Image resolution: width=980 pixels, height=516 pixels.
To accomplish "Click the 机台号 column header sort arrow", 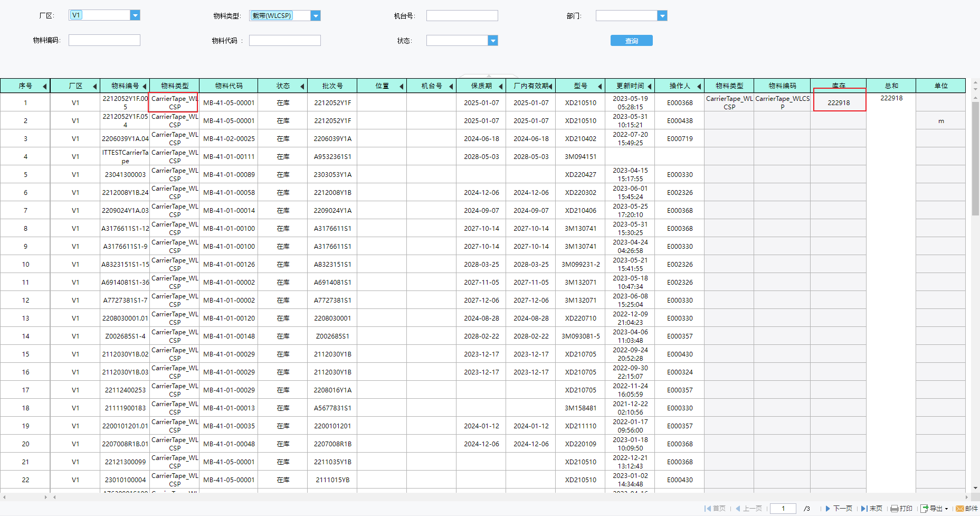I will click(451, 86).
